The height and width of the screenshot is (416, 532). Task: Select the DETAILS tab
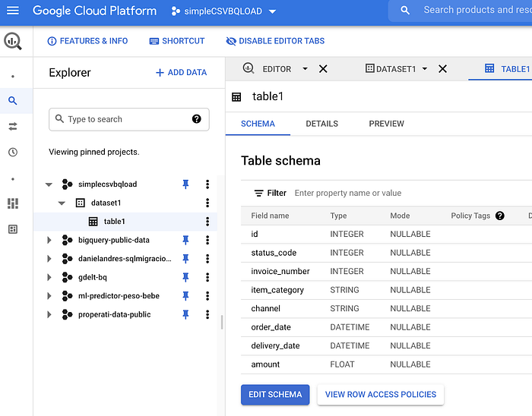tap(321, 124)
